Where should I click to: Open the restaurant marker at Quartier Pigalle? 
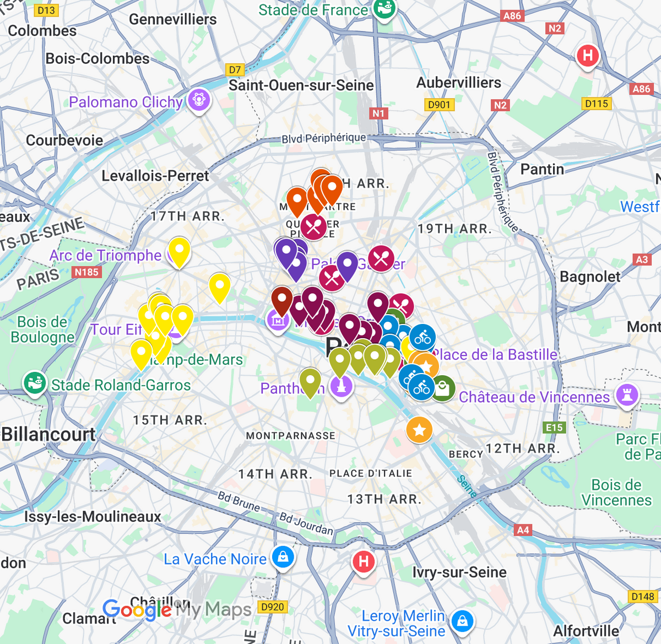click(313, 226)
